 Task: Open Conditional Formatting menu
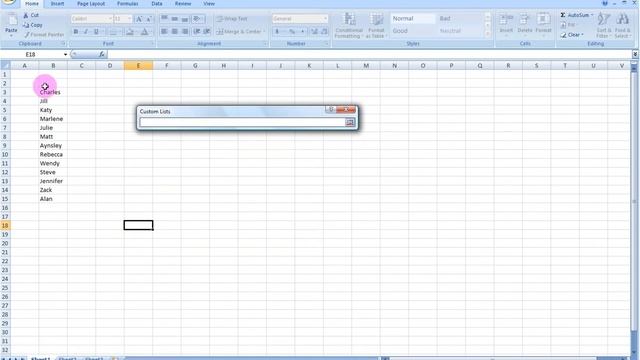point(349,26)
